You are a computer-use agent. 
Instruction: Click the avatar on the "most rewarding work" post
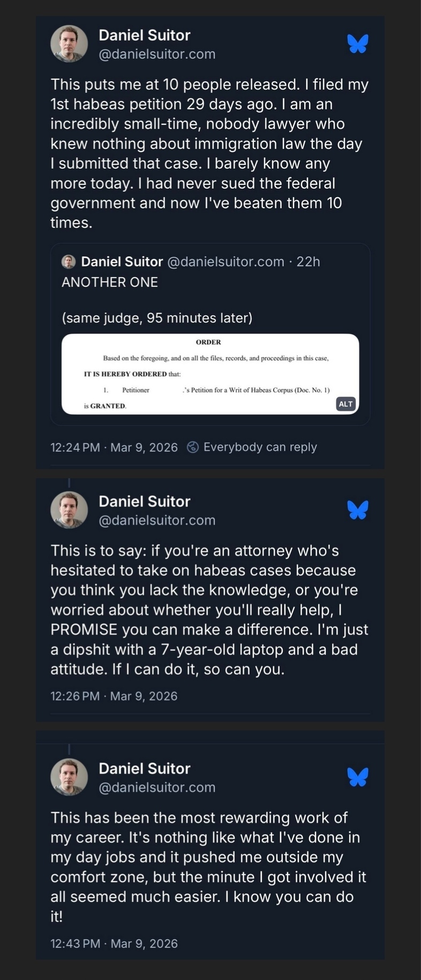[69, 777]
